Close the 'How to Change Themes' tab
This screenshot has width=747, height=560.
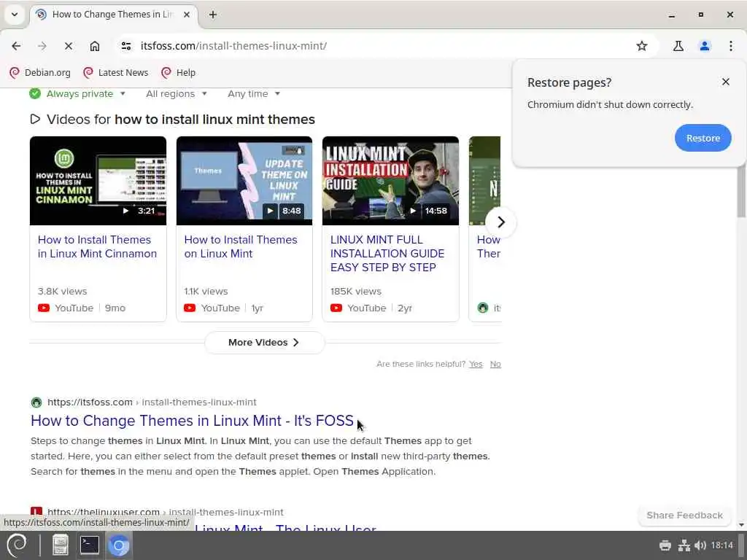pos(187,15)
